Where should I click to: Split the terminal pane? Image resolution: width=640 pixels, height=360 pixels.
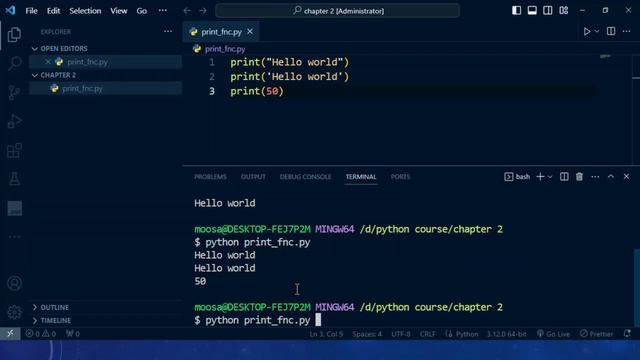pos(564,177)
